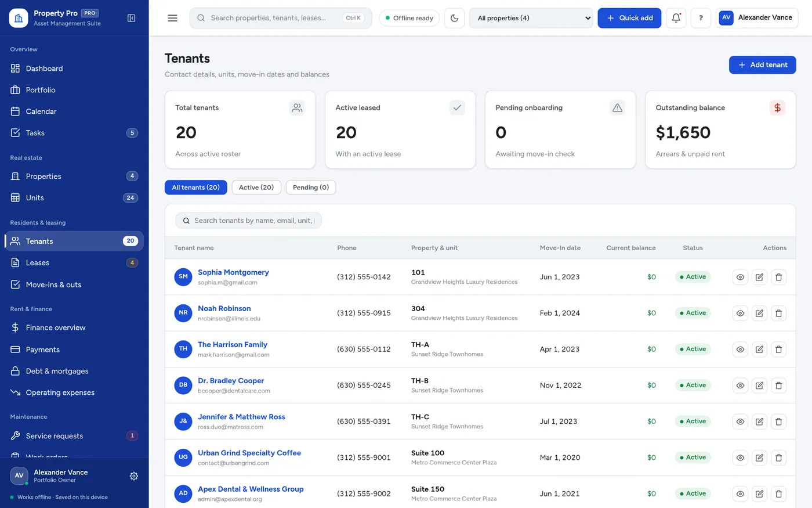Switch to Active (20) tab
Image resolution: width=812 pixels, height=508 pixels.
(256, 188)
